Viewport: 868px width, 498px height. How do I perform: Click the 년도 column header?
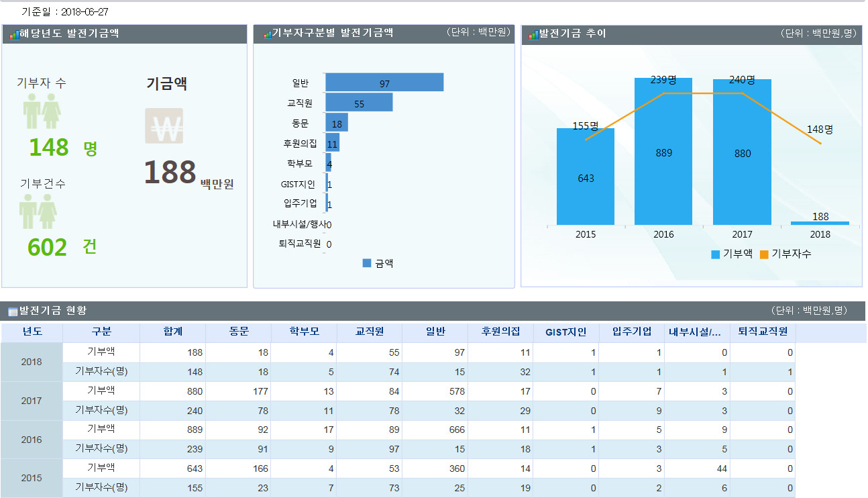pyautogui.click(x=32, y=332)
